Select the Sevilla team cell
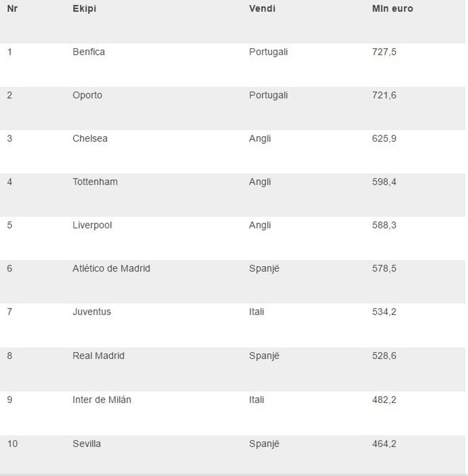This screenshot has width=468, height=476. click(86, 444)
